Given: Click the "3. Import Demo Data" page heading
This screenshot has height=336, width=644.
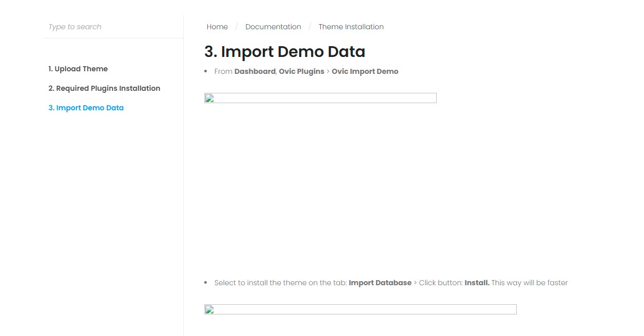Looking at the screenshot, I should tap(285, 52).
